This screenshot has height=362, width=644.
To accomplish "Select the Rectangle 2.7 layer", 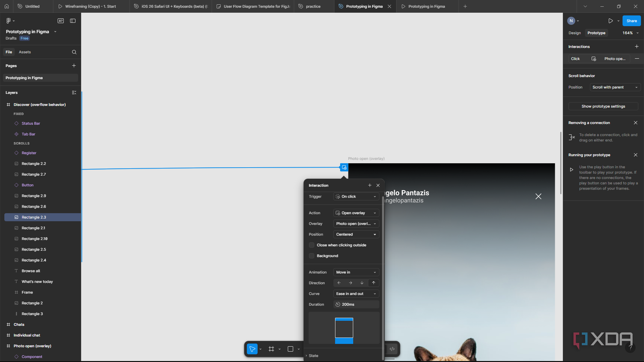I will pos(34,174).
